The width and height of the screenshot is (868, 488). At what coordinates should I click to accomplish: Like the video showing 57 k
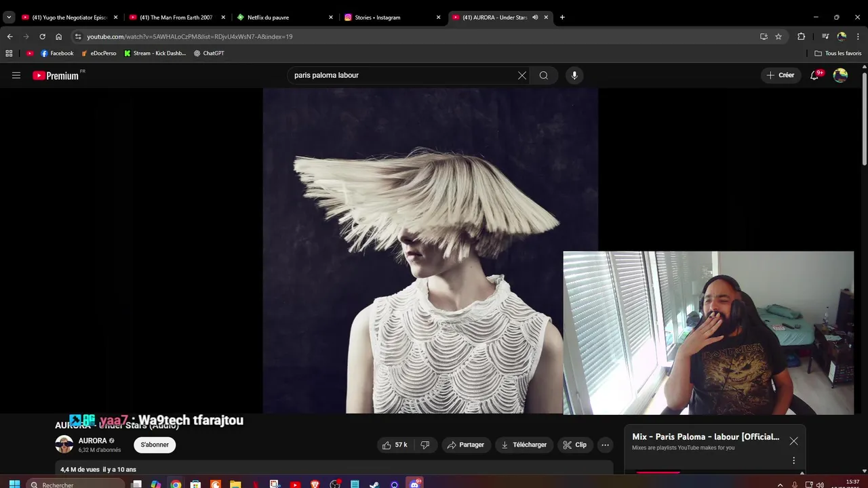point(395,445)
